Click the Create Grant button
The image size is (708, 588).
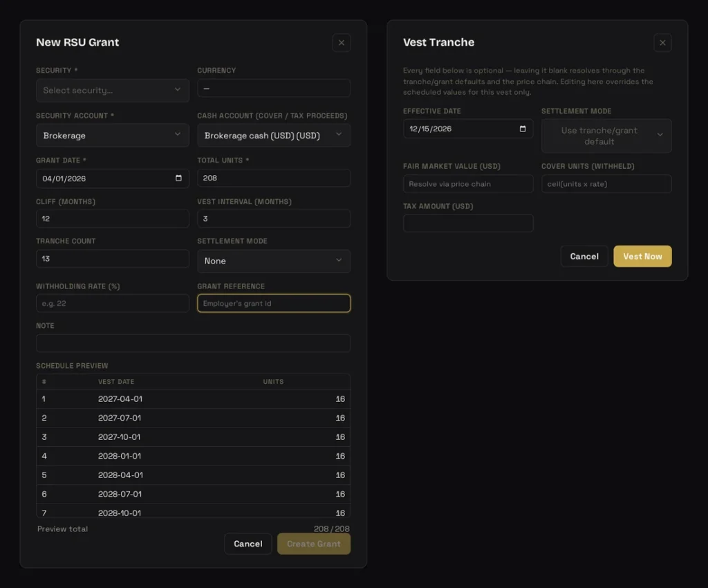314,544
